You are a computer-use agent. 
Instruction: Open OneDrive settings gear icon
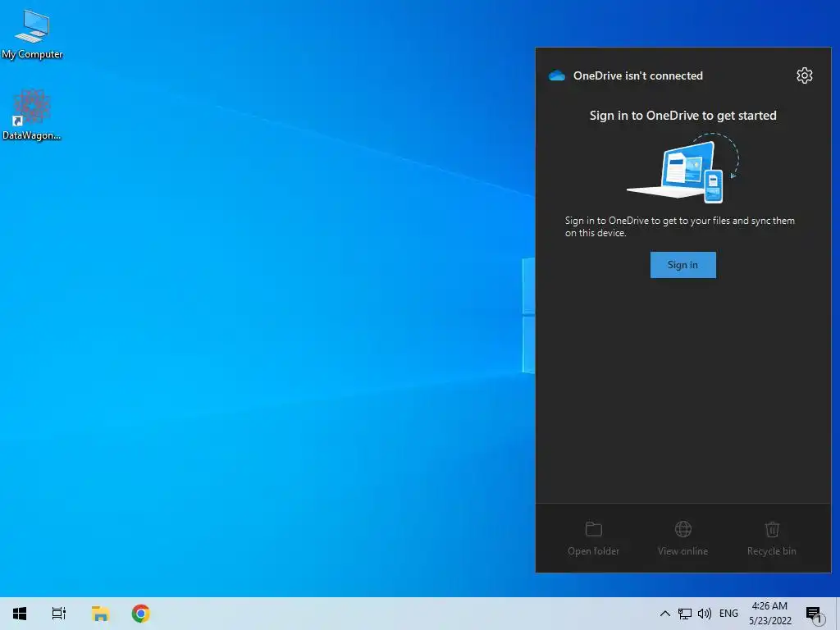[x=804, y=75]
